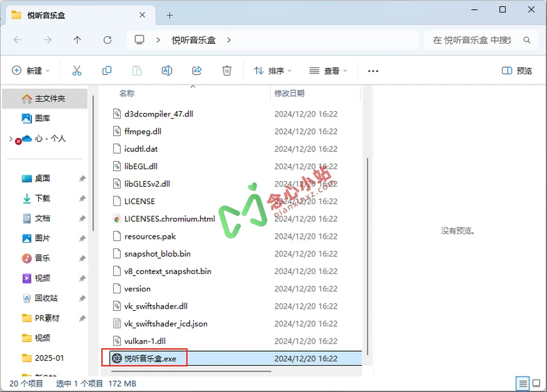This screenshot has width=547, height=392.
Task: Go up one folder level arrow
Action: coord(78,40)
